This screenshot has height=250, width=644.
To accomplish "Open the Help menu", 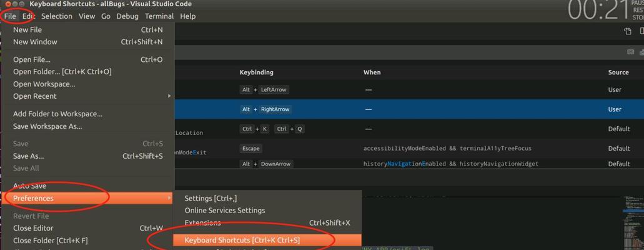I will coord(187,16).
